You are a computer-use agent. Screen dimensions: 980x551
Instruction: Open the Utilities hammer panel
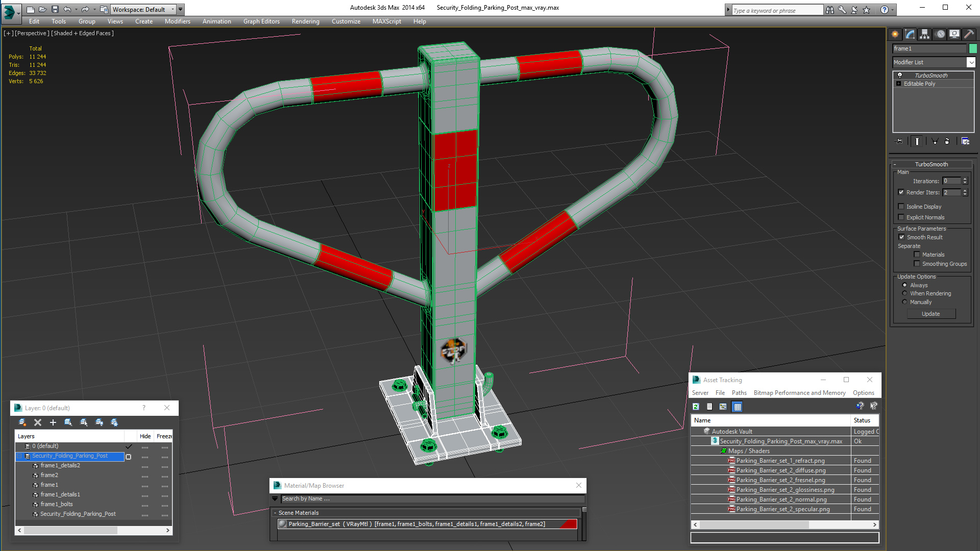pos(968,34)
